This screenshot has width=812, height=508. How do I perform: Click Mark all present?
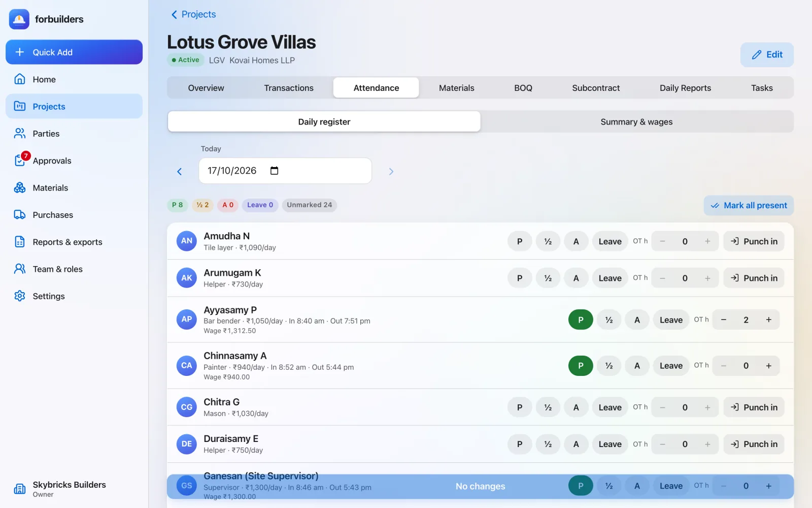pyautogui.click(x=749, y=205)
